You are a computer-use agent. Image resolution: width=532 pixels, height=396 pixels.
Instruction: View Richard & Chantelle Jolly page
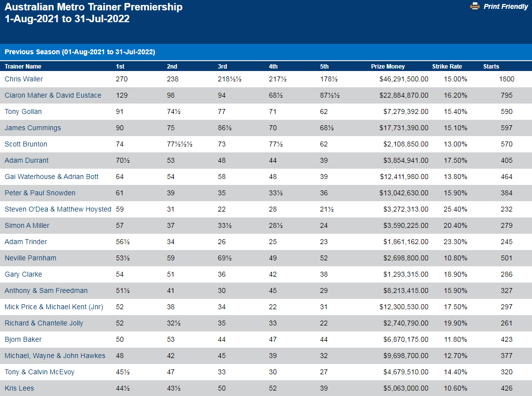(x=44, y=323)
